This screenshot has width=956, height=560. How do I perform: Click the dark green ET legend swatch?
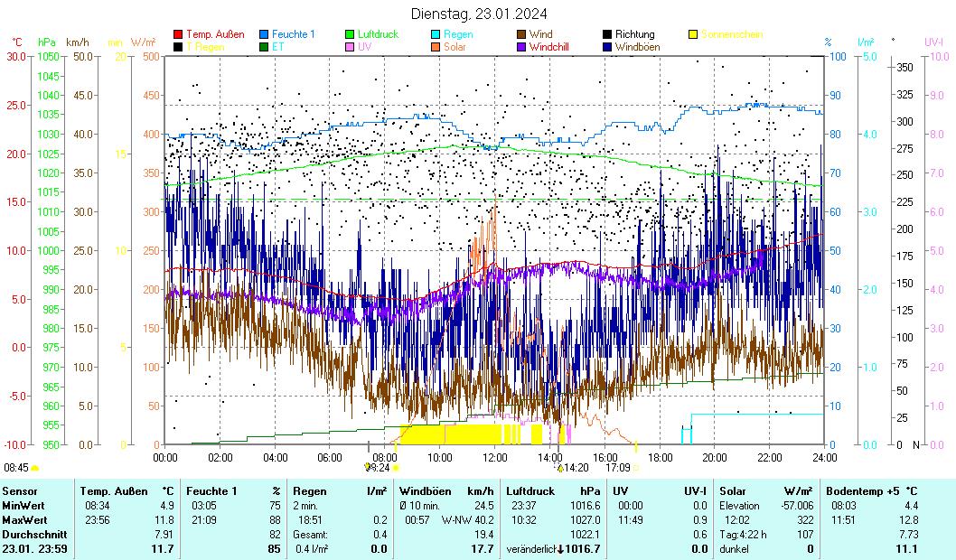[x=263, y=47]
